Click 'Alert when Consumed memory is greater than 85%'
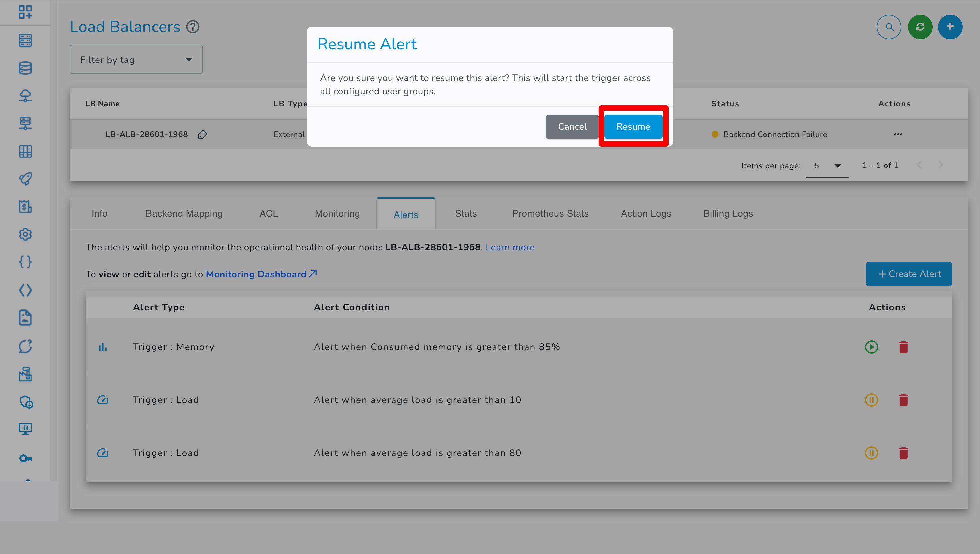Image resolution: width=980 pixels, height=554 pixels. click(x=437, y=347)
